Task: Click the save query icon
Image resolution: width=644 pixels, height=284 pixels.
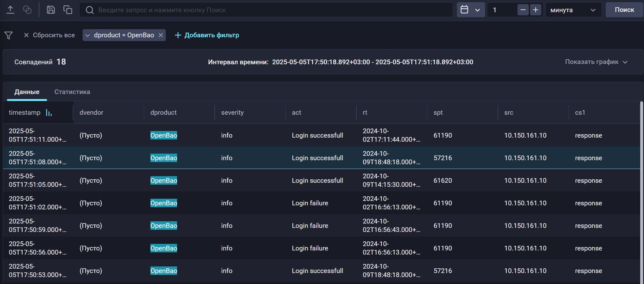Action: 50,10
